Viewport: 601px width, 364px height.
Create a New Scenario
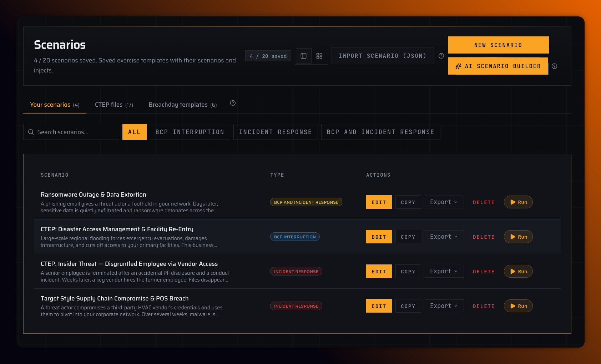tap(498, 45)
